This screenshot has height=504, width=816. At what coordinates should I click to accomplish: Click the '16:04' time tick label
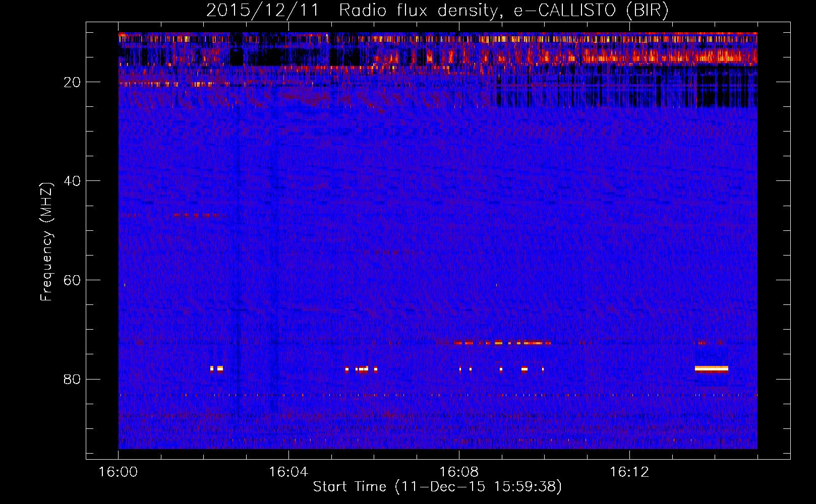tap(288, 472)
